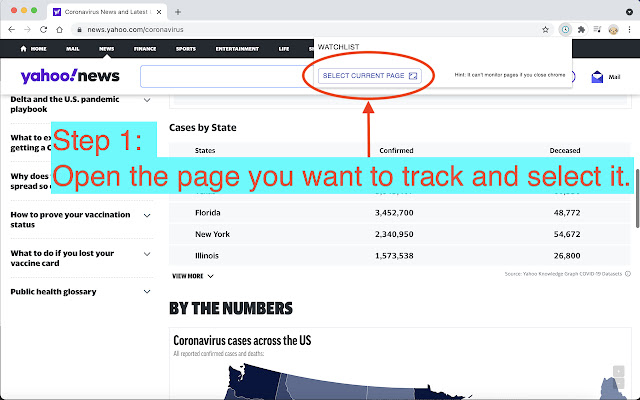
Task: Click the Florida row state name
Action: pos(208,213)
